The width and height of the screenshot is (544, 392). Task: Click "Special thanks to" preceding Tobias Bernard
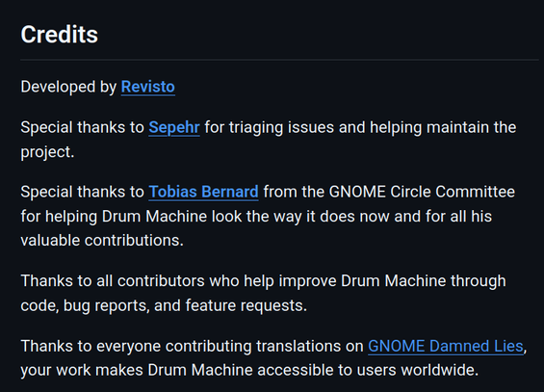[82, 192]
